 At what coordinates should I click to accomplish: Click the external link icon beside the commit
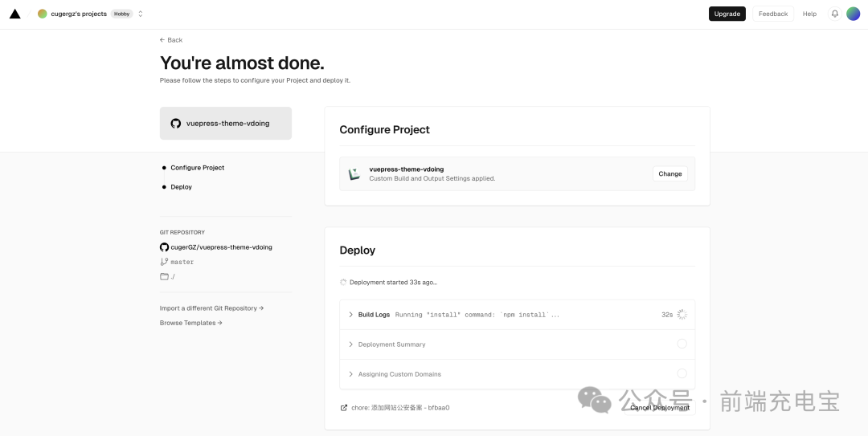click(344, 408)
